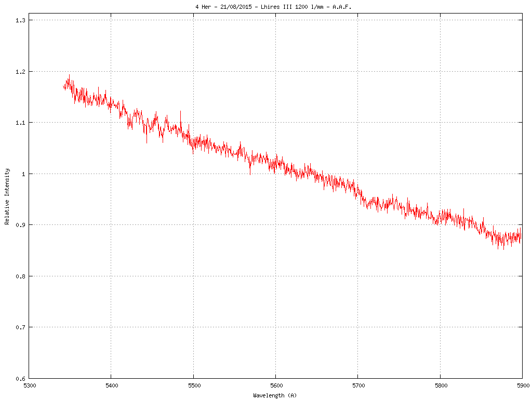Click the 'Relative Intensity' y-axis label
Screen dimensions: 532x399
[x=7, y=196]
